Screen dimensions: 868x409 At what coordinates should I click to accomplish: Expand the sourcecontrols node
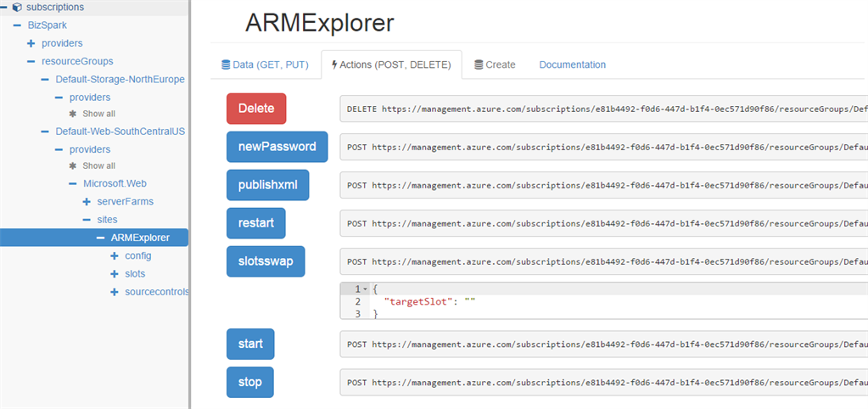tap(114, 292)
